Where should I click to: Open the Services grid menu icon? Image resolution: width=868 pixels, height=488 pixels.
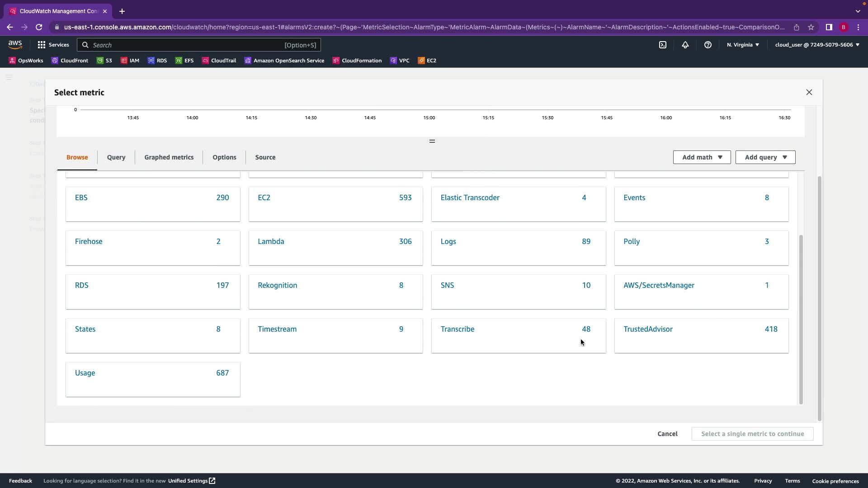tap(42, 45)
